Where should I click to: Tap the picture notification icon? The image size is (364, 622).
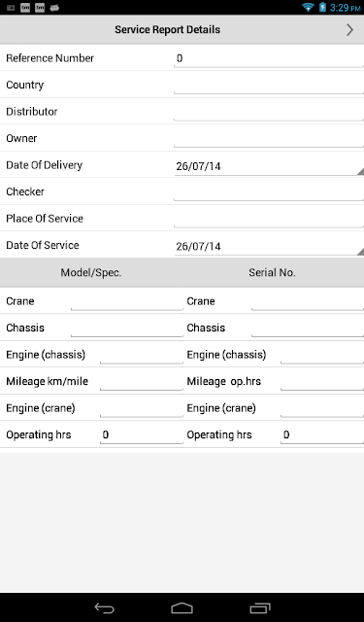pos(11,8)
